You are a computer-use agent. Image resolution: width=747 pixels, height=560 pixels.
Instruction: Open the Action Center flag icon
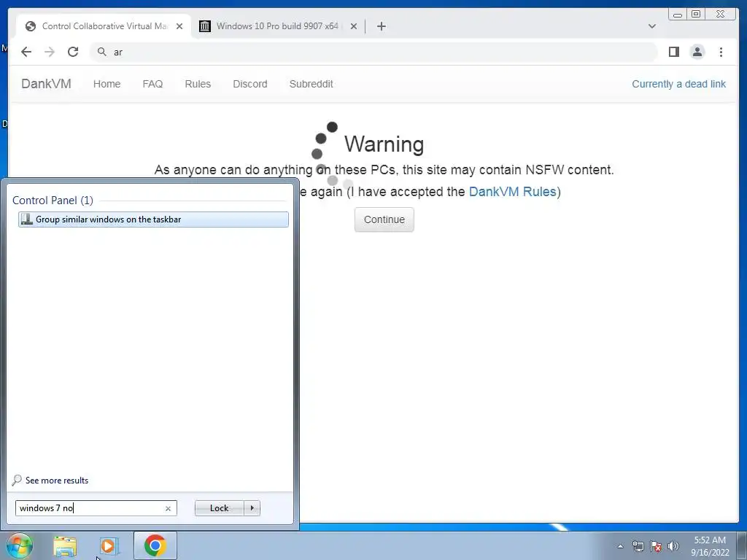pyautogui.click(x=656, y=546)
